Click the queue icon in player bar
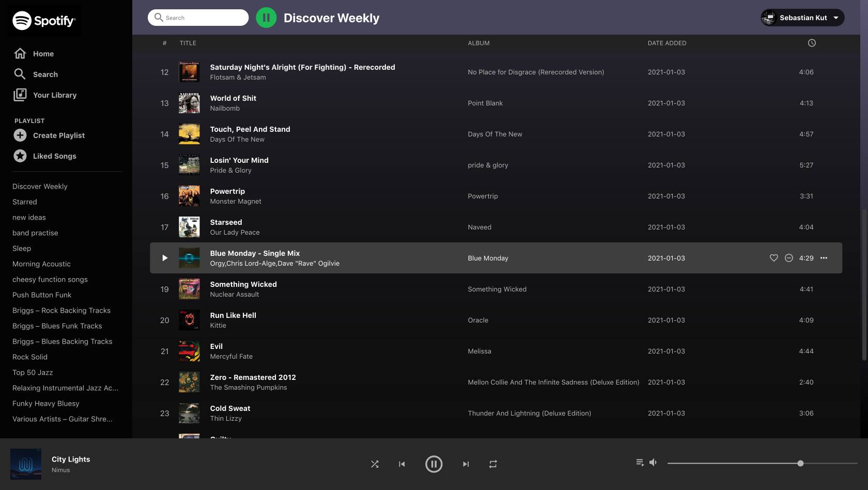 [640, 463]
